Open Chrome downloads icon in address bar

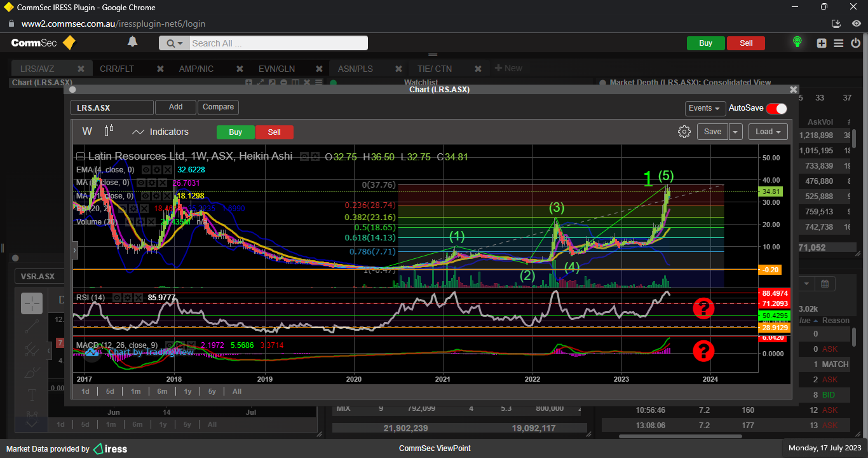click(836, 24)
